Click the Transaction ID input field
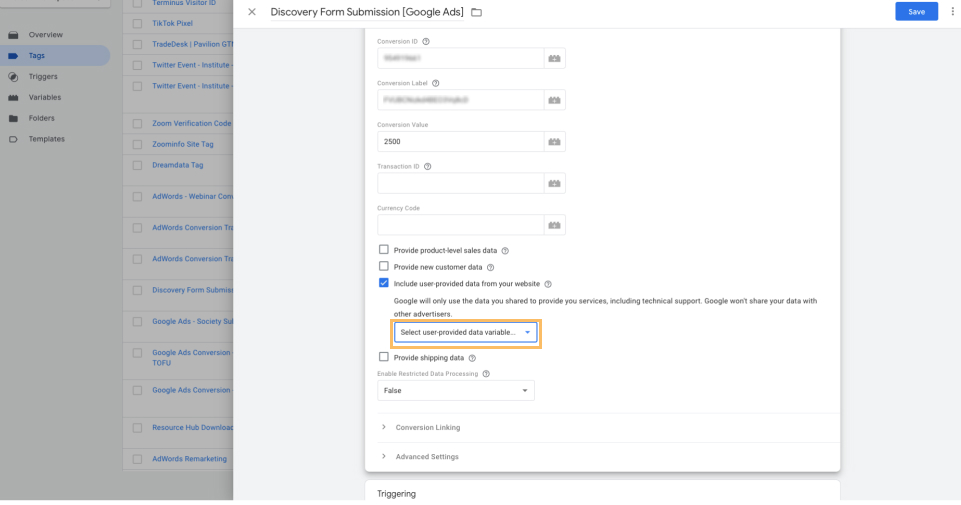This screenshot has width=961, height=505. coord(460,183)
